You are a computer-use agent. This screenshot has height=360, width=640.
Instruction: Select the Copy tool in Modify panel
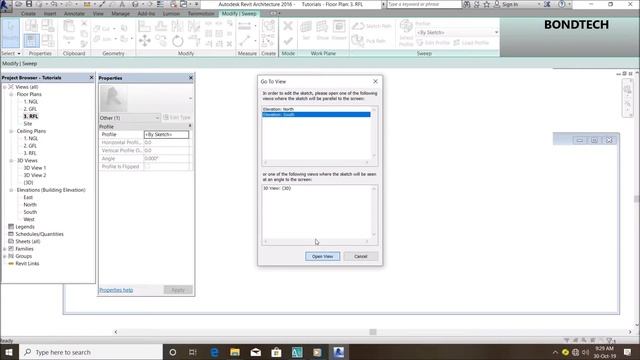(x=161, y=41)
